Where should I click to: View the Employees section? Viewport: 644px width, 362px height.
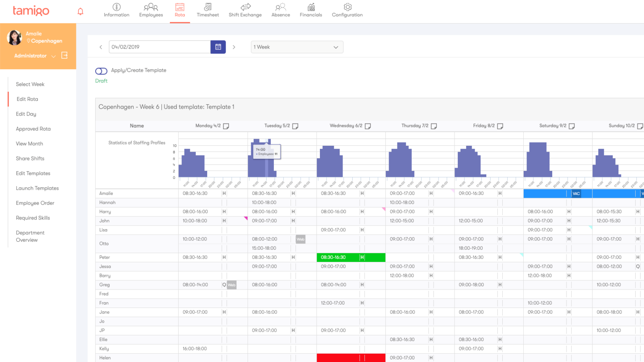tap(151, 10)
